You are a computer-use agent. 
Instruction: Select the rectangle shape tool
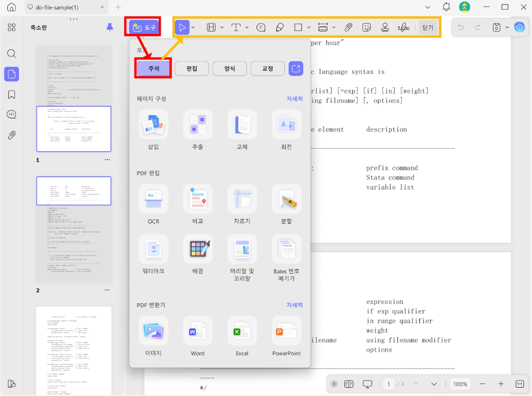click(298, 27)
